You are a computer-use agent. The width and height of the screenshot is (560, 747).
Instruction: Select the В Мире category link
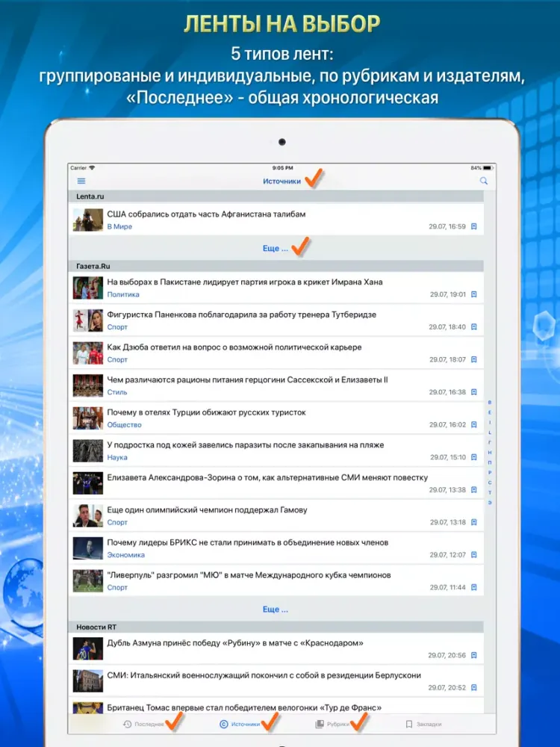pos(119,227)
